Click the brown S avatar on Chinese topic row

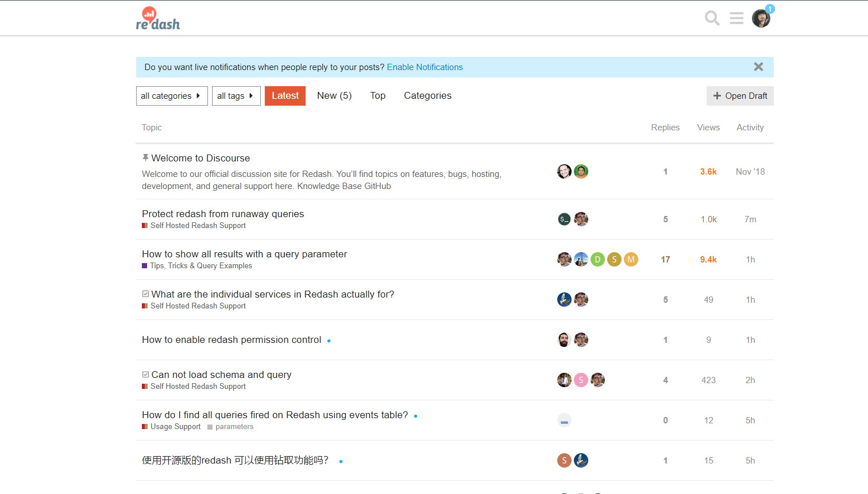pyautogui.click(x=564, y=461)
